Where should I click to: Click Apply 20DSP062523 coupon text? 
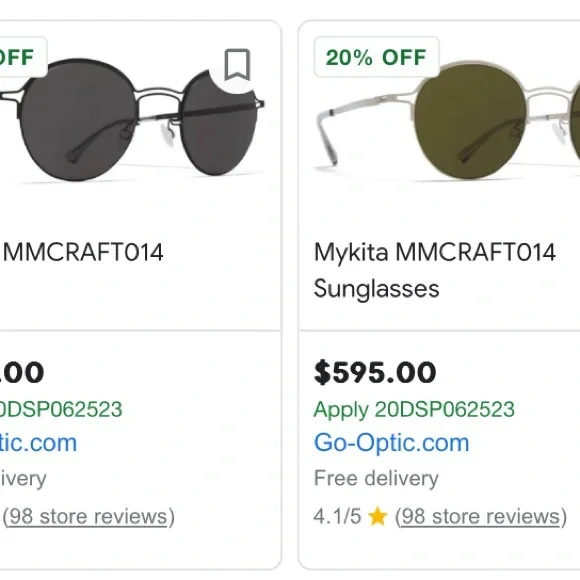(x=414, y=409)
